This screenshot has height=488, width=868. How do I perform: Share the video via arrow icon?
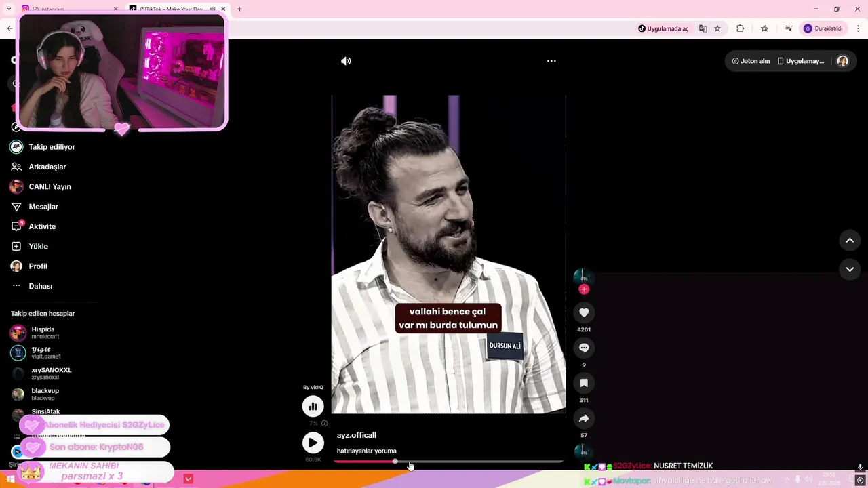click(x=584, y=418)
